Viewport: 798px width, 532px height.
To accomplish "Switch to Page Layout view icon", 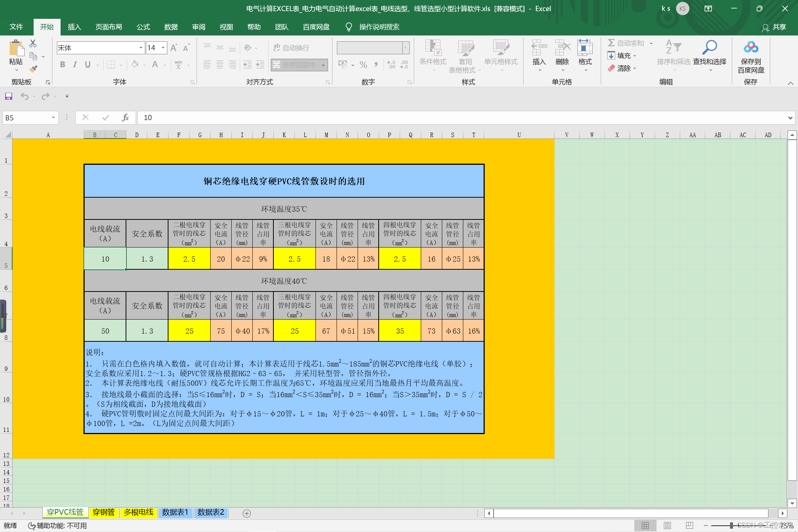I will tap(667, 525).
